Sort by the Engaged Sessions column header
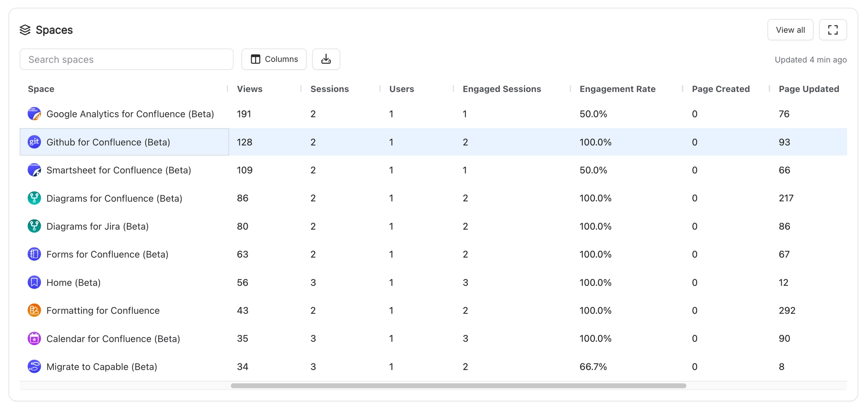The height and width of the screenshot is (410, 868). 502,89
